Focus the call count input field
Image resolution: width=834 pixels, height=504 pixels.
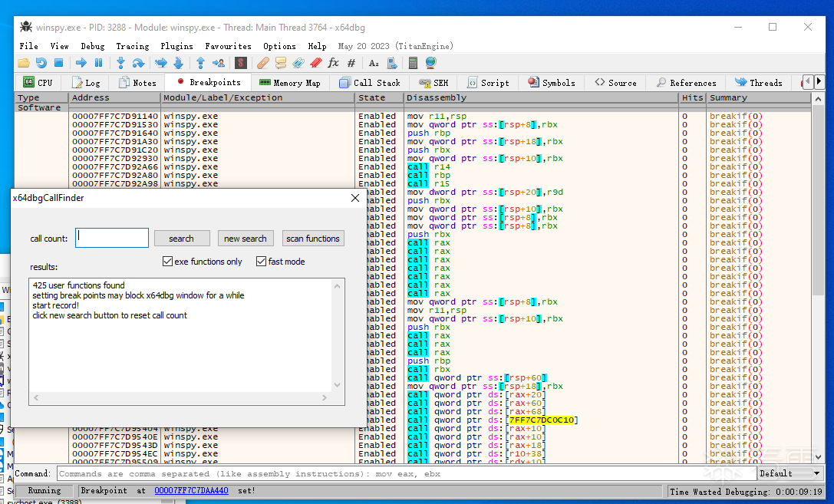[x=112, y=238]
